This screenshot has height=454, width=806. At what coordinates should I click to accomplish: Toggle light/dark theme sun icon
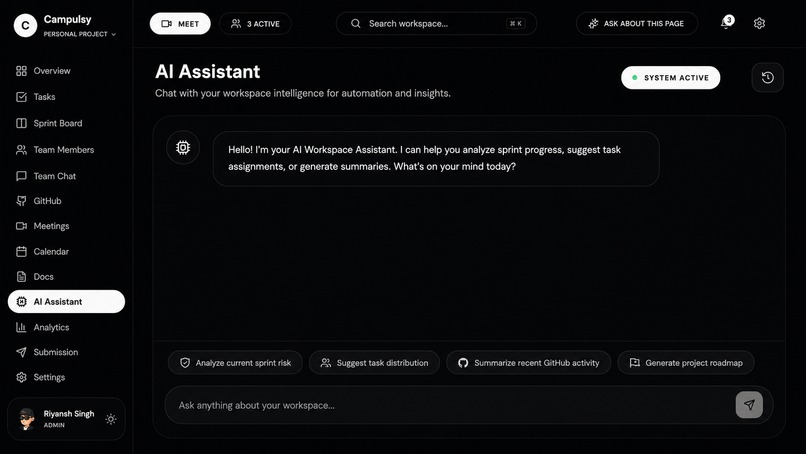click(111, 419)
